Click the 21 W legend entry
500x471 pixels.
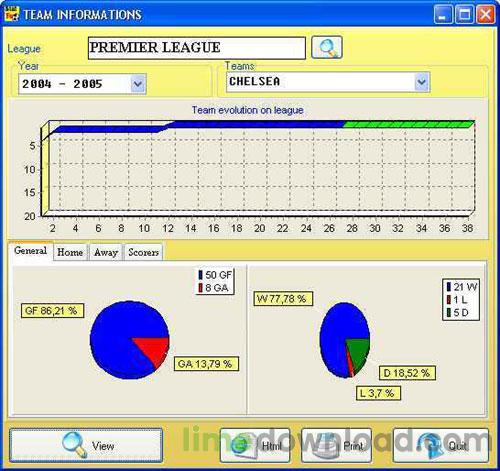(461, 287)
